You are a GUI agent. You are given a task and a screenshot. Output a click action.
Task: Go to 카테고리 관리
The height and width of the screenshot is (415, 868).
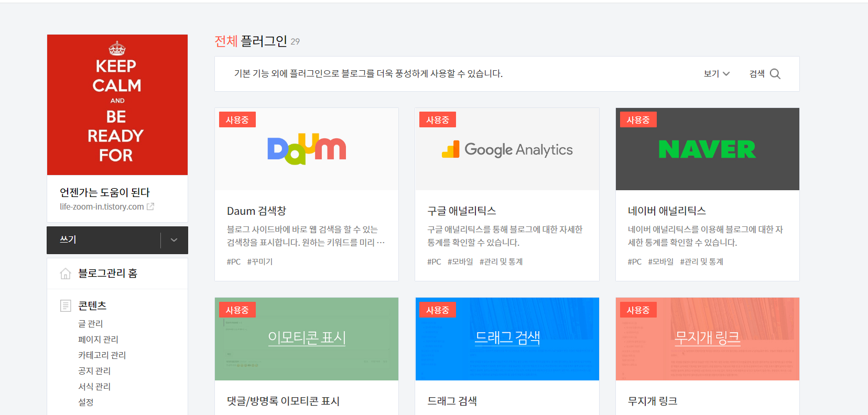click(102, 355)
